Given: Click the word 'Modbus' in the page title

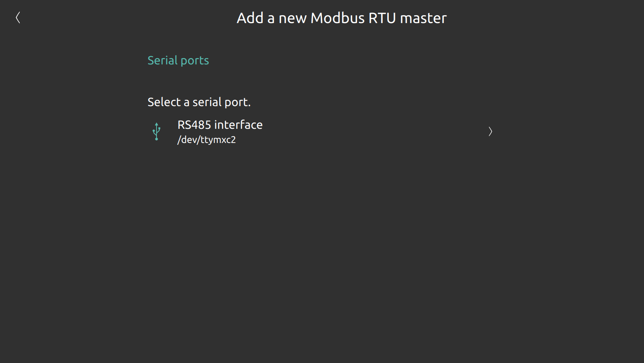Looking at the screenshot, I should (x=338, y=18).
